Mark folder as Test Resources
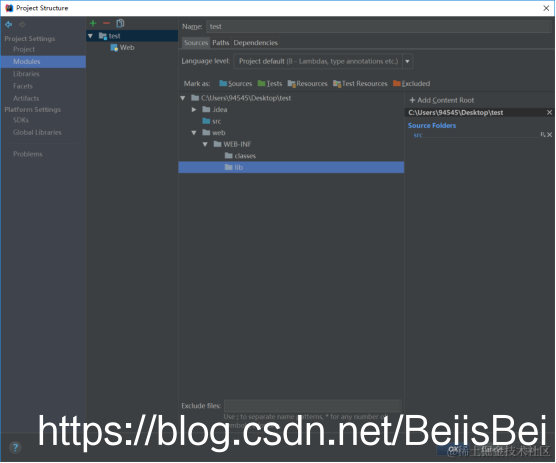Image resolution: width=556 pixels, height=463 pixels. [360, 84]
